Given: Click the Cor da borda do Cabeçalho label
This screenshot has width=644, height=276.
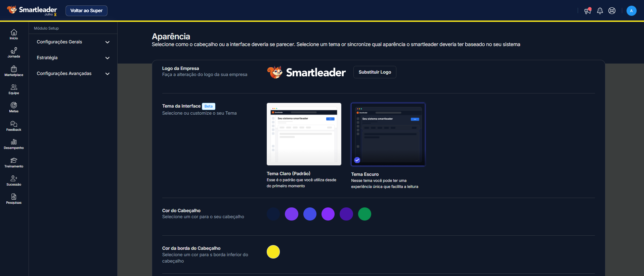Looking at the screenshot, I should [191, 248].
